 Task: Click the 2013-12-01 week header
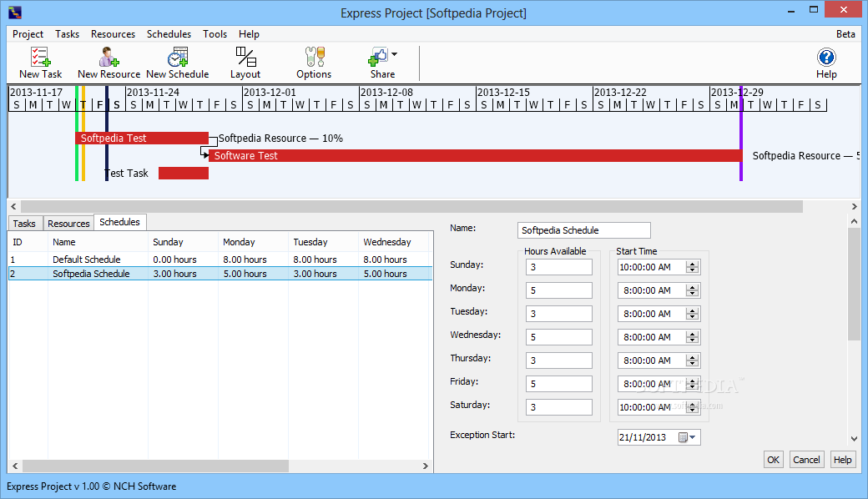click(270, 92)
